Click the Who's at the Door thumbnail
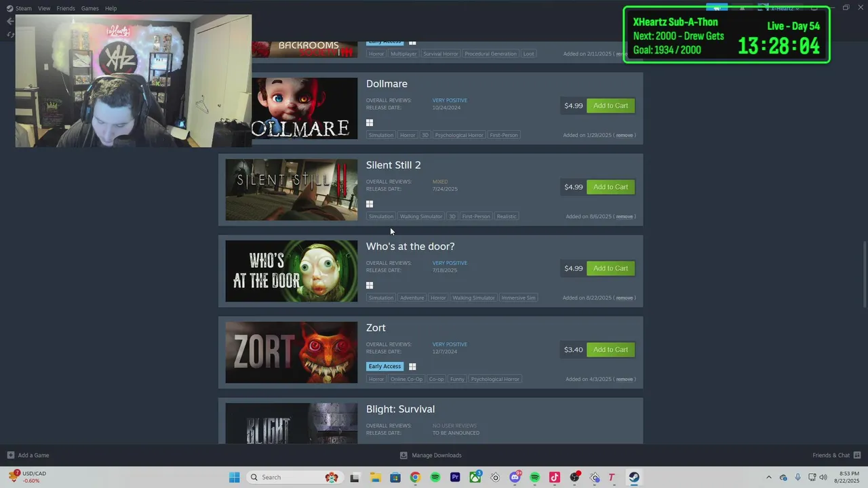The image size is (868, 488). pyautogui.click(x=291, y=271)
